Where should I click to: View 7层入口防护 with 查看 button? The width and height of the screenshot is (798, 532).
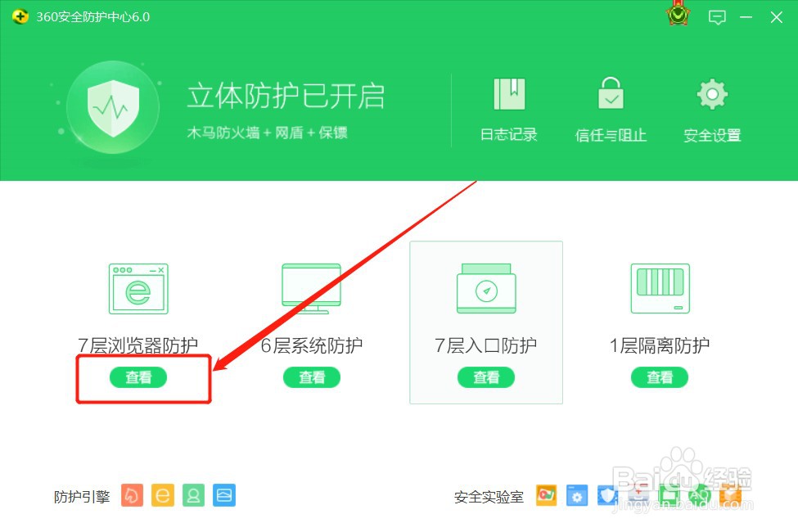click(x=486, y=377)
